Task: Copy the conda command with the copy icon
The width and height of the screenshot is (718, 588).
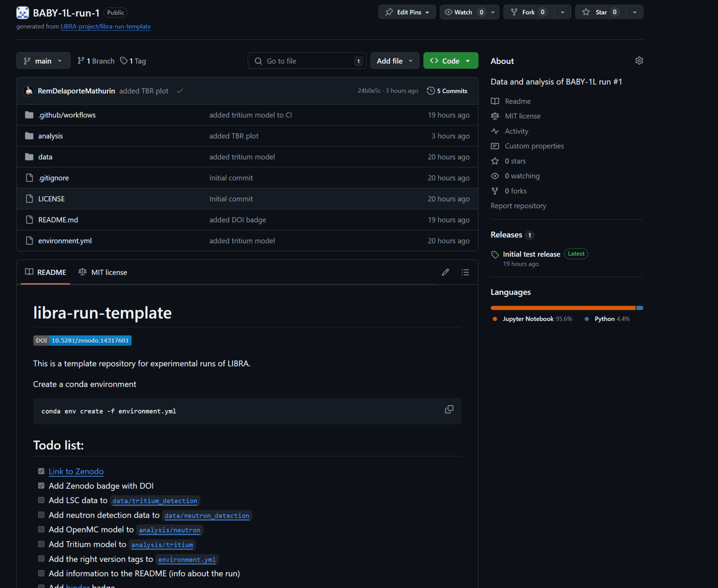Action: point(449,409)
